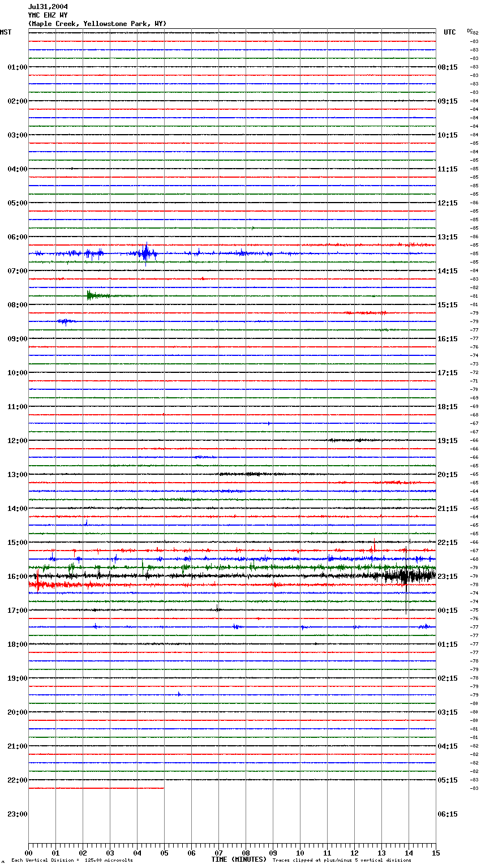Click the 03:00 MST time label

pos(18,135)
